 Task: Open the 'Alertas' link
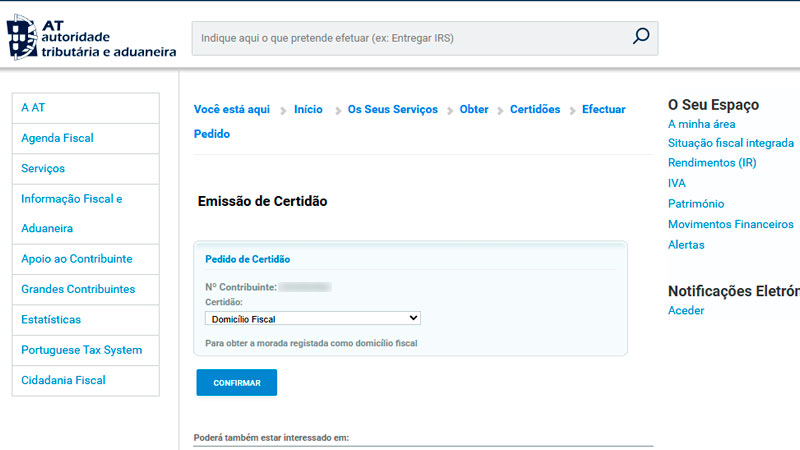[x=686, y=245]
